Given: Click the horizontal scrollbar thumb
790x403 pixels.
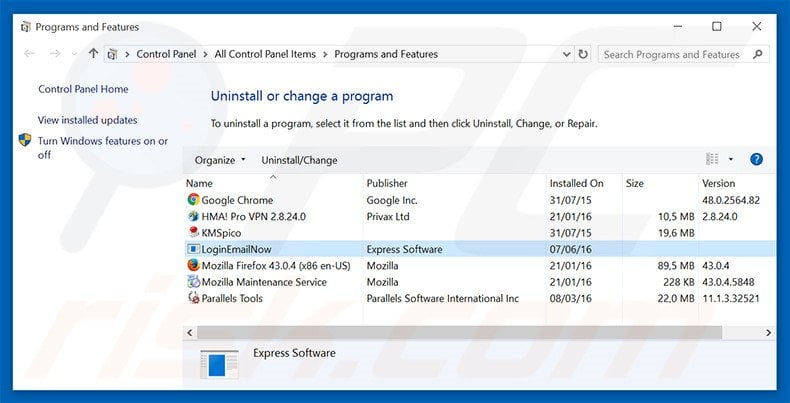Looking at the screenshot, I should click(x=459, y=332).
